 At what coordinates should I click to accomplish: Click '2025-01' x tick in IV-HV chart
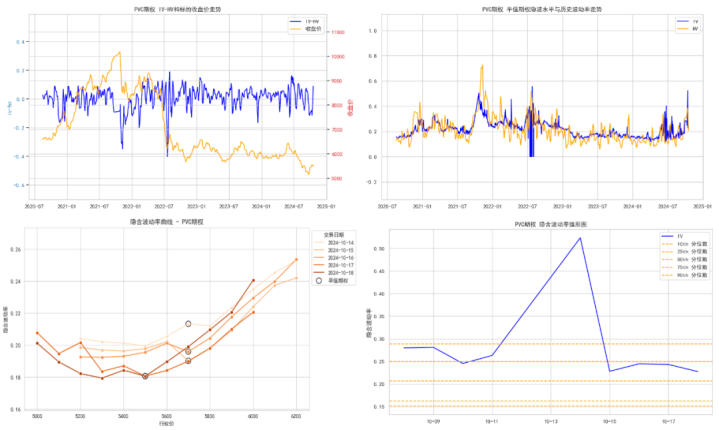(x=326, y=207)
